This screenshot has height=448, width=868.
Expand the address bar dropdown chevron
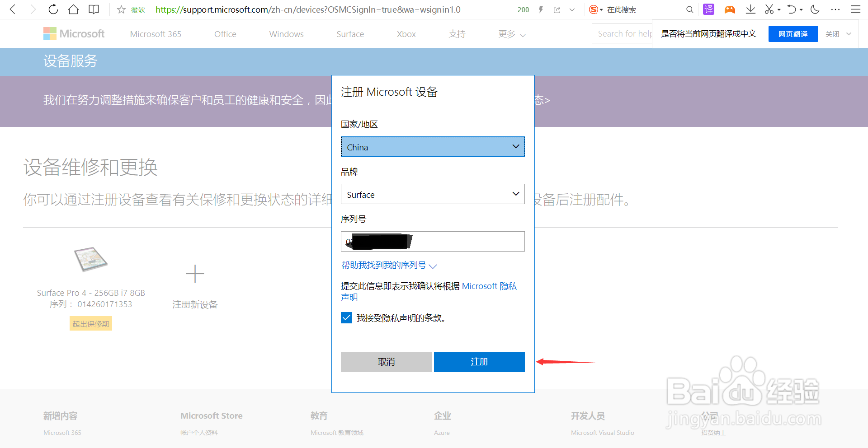(572, 10)
